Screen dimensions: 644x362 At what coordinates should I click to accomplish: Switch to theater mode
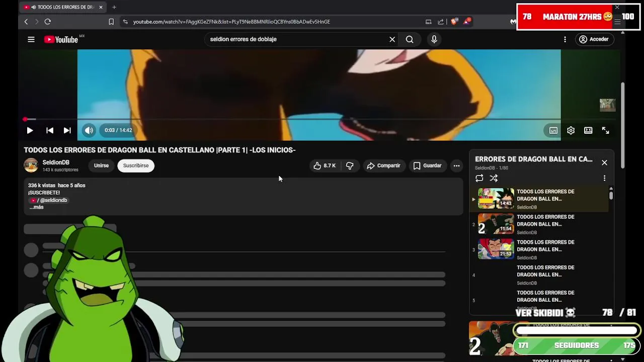tap(588, 130)
